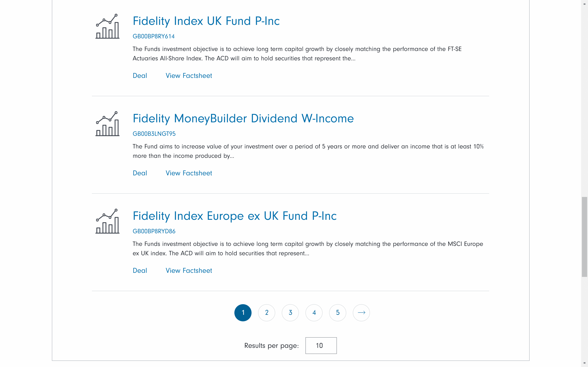Click ISIN code GB00B3LNGT95

pos(154,134)
